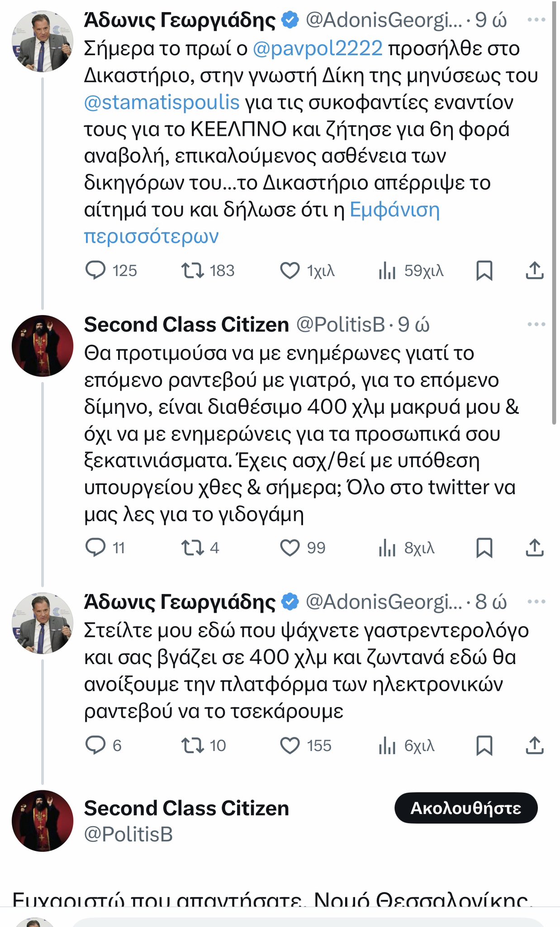This screenshot has height=927, width=560.
Task: Share the tweet with 155 likes
Action: tap(534, 745)
